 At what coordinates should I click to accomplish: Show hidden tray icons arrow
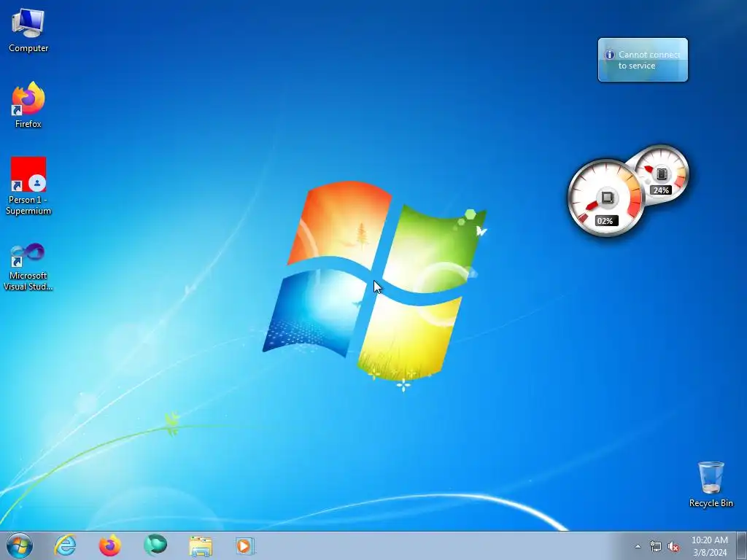point(638,547)
